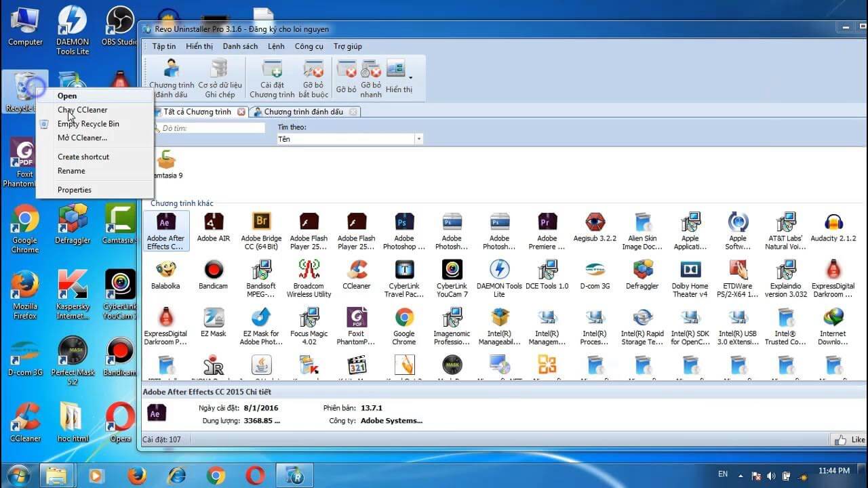The width and height of the screenshot is (868, 488).
Task: Select Dolby Home Theater v4 icon
Action: pyautogui.click(x=690, y=278)
